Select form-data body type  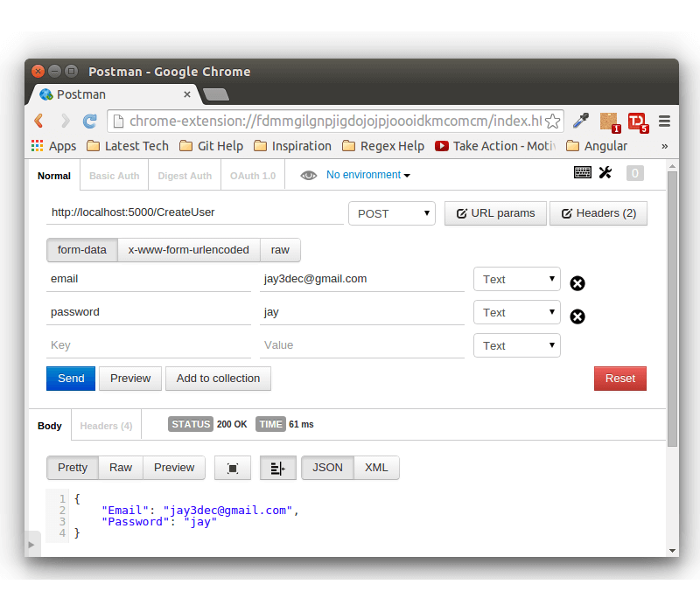pyautogui.click(x=81, y=250)
